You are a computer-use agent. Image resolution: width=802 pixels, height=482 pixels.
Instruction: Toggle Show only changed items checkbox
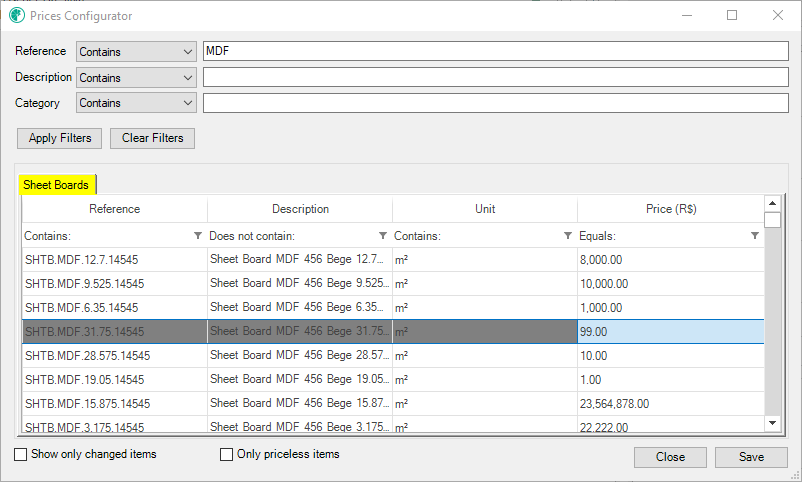(x=20, y=454)
